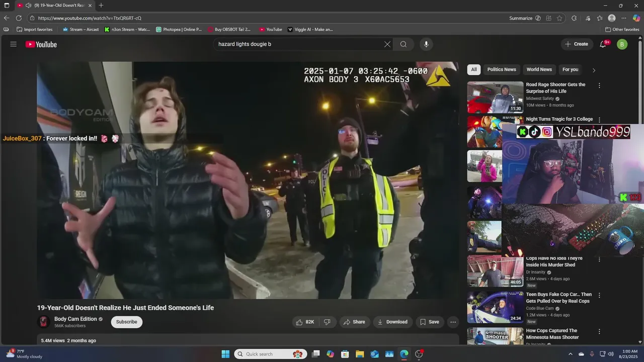The height and width of the screenshot is (362, 644).
Task: Clear the search box with X
Action: click(x=387, y=44)
